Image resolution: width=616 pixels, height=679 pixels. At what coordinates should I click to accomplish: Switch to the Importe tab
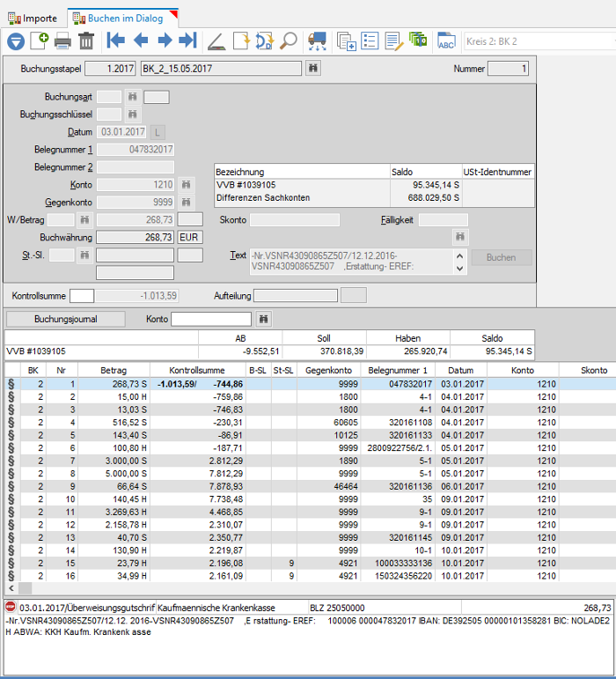pos(33,18)
